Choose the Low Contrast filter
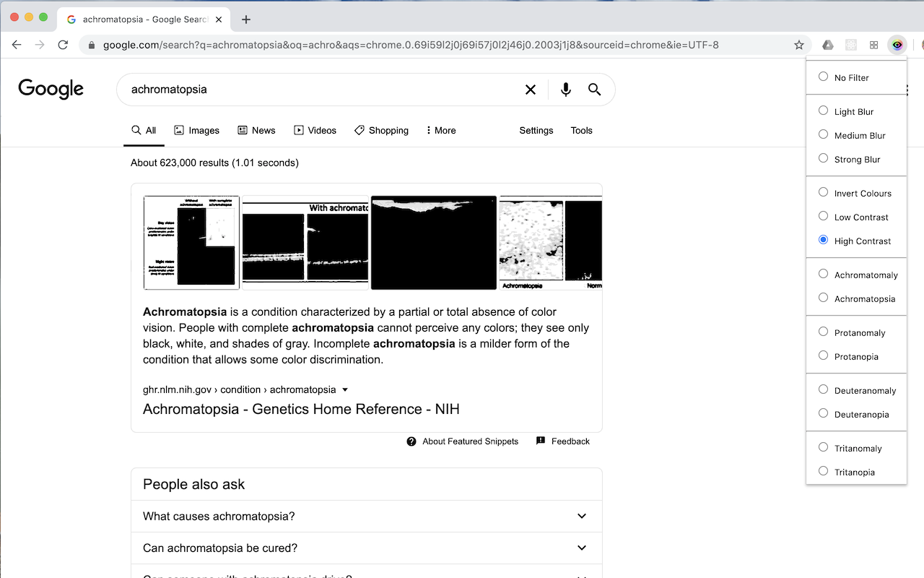Viewport: 924px width, 578px height. 823,216
